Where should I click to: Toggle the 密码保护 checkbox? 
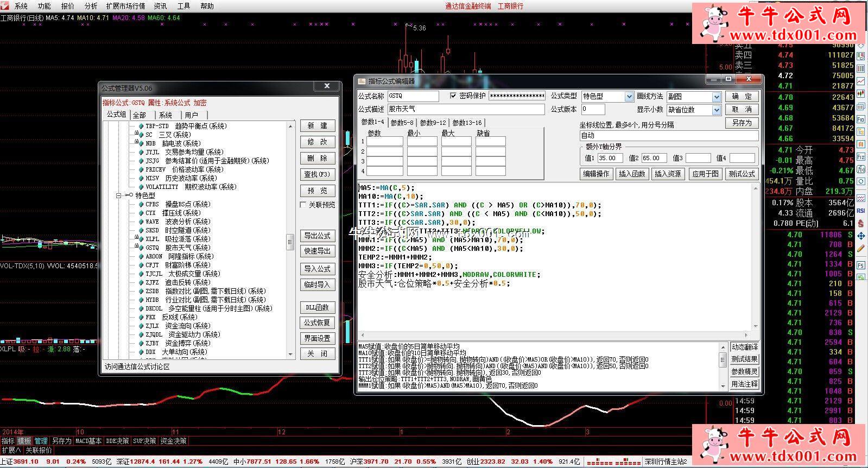(453, 96)
